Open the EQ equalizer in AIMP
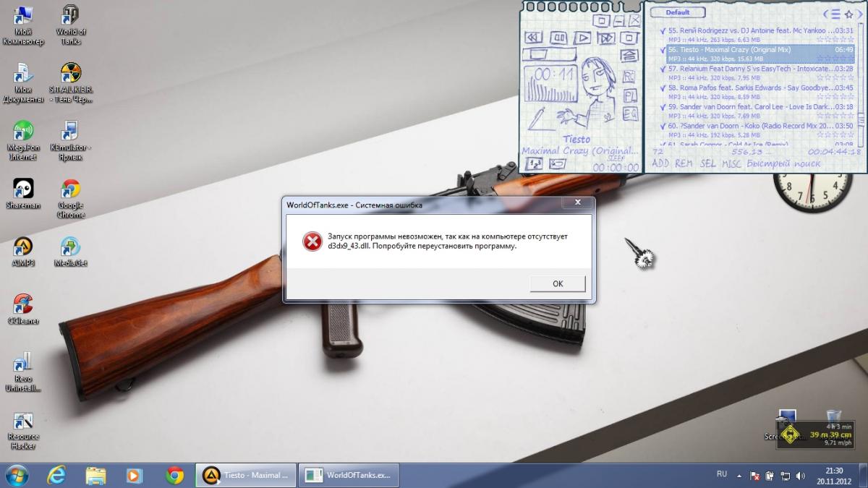 click(x=630, y=114)
